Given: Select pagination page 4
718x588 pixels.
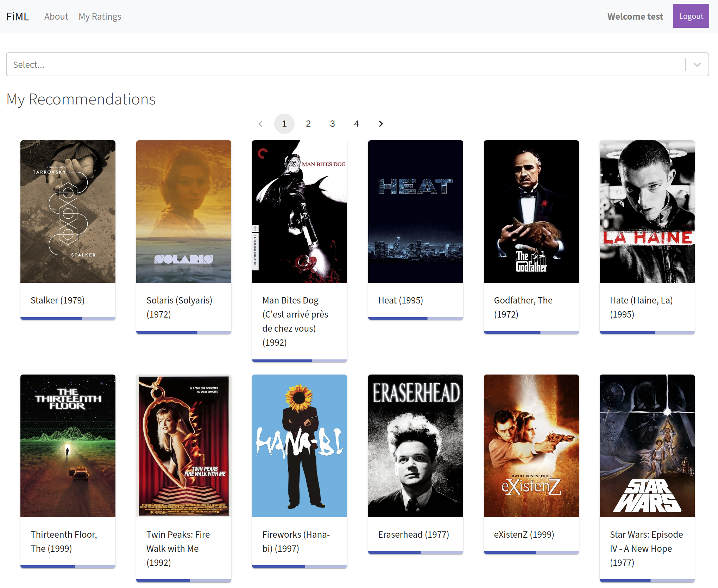Looking at the screenshot, I should point(357,124).
